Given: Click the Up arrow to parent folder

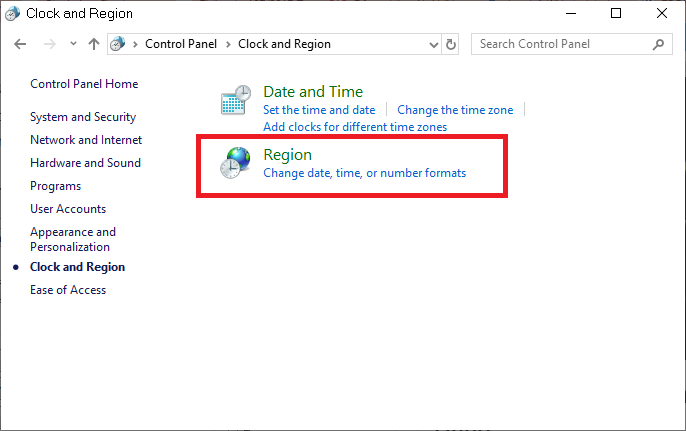Looking at the screenshot, I should click(x=94, y=44).
